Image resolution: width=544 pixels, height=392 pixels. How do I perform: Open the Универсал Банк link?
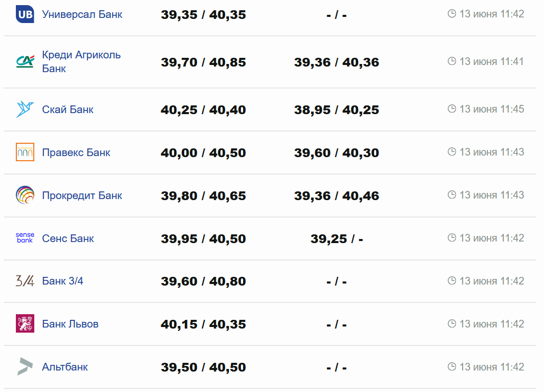tap(82, 14)
